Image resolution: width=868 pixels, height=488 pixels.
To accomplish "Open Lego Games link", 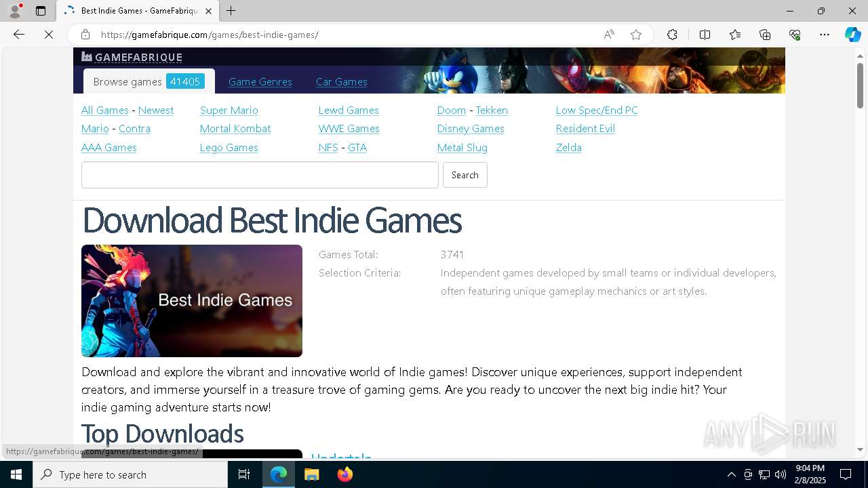I will (x=229, y=147).
